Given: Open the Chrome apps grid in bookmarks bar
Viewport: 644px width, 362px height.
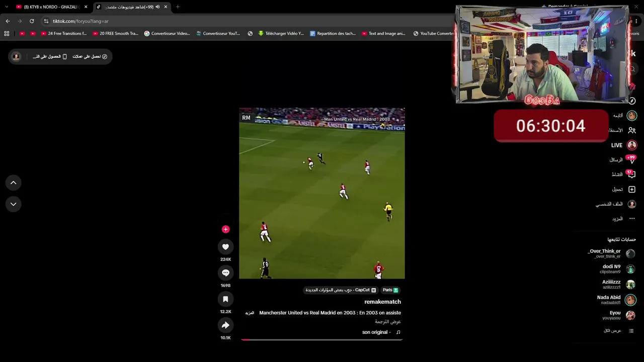Looking at the screenshot, I should pos(7,34).
